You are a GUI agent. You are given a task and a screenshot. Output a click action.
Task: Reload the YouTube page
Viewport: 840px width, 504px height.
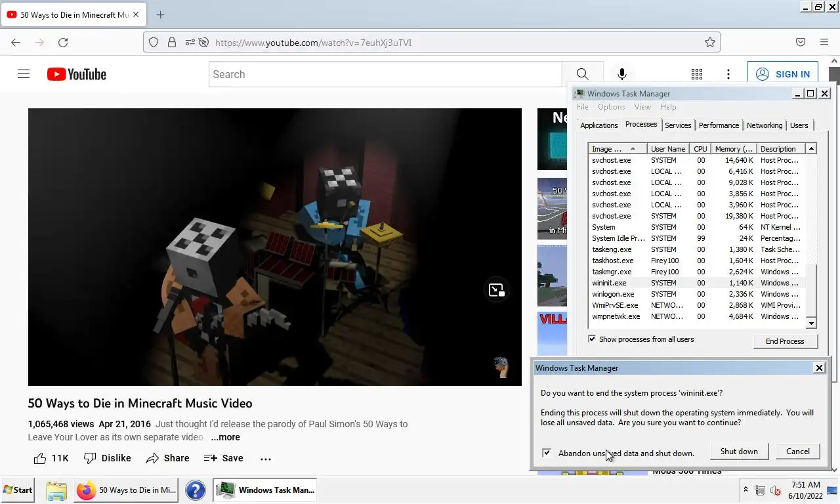63,43
